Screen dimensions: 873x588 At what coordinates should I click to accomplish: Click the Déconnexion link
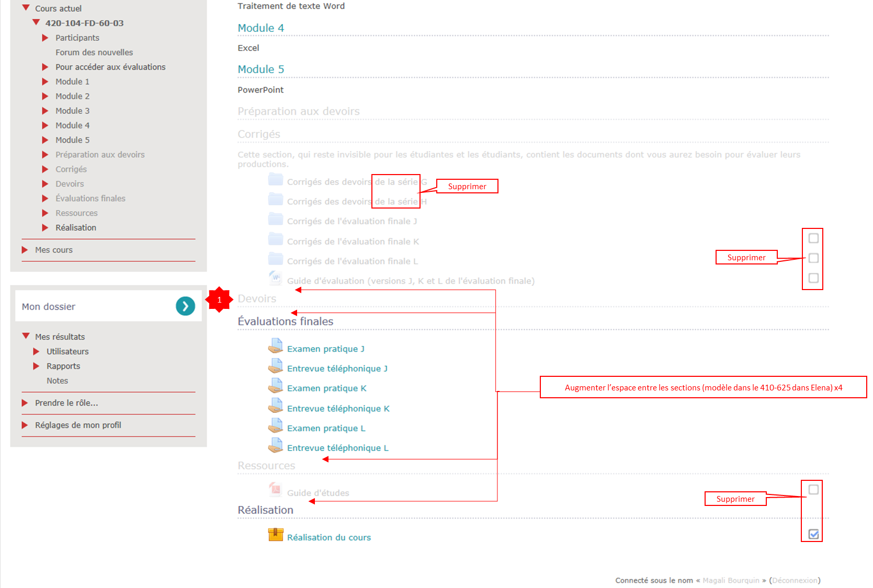pyautogui.click(x=795, y=581)
